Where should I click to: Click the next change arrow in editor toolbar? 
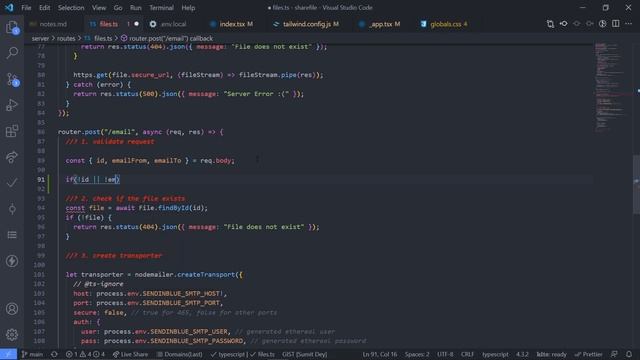(589, 24)
